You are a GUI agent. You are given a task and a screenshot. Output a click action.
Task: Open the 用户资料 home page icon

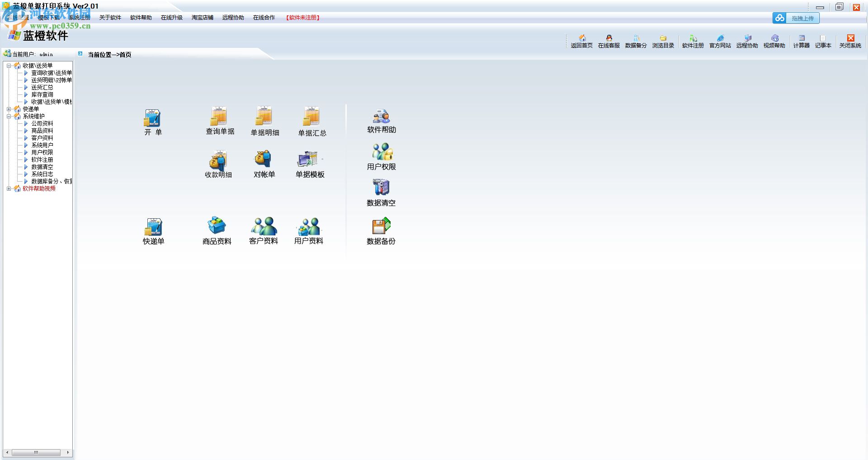[x=309, y=231]
